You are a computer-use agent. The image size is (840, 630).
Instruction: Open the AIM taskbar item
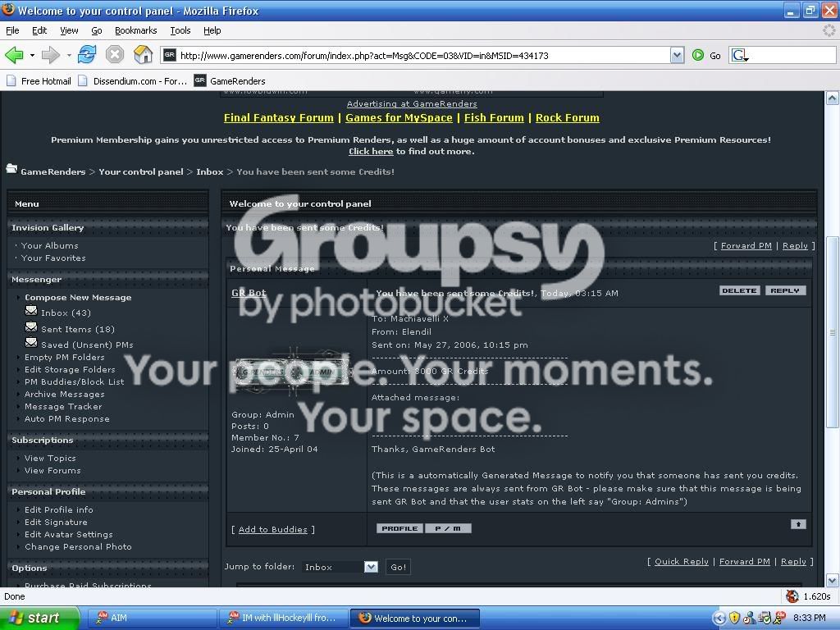pyautogui.click(x=151, y=618)
